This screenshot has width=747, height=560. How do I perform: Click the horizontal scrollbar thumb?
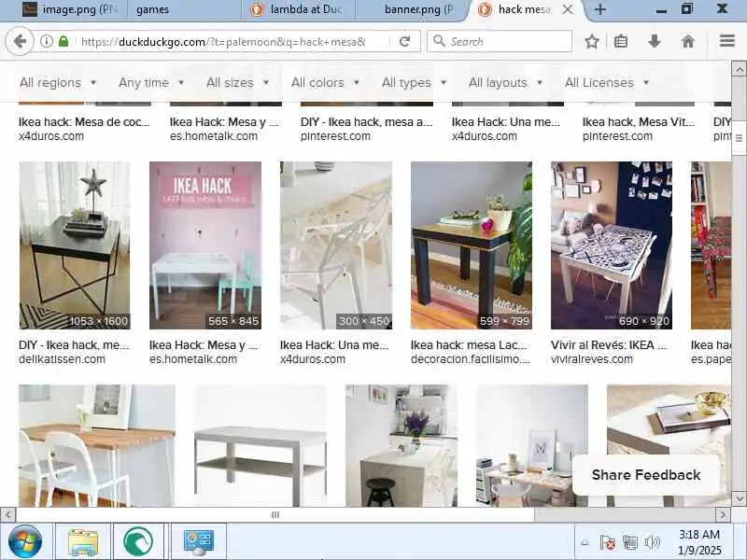275,514
